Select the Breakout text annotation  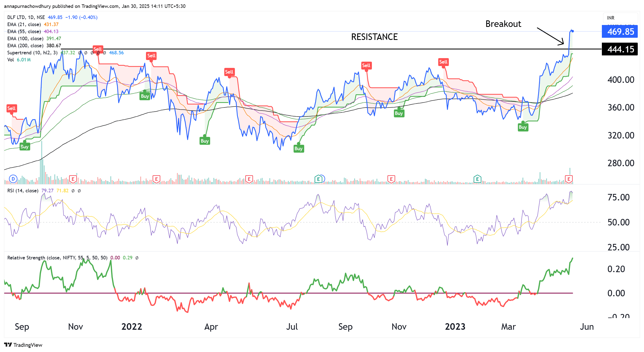tap(503, 24)
